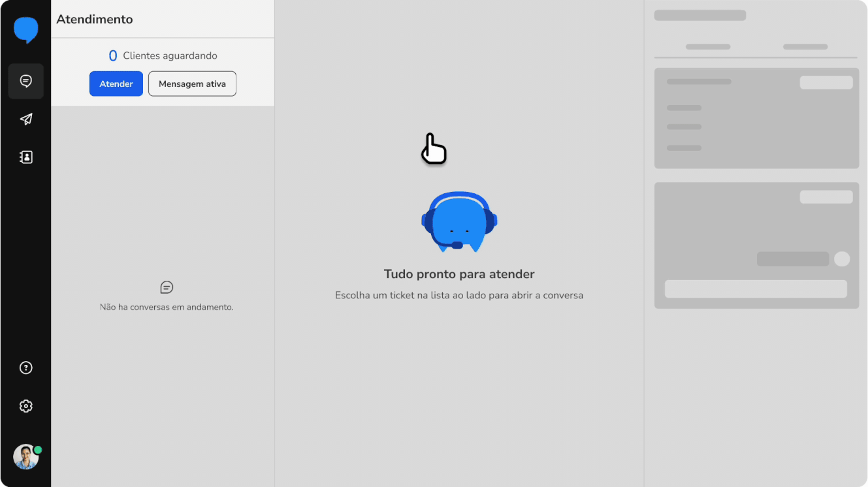Click the round placeholder circle in second card
This screenshot has height=487, width=868.
click(842, 259)
